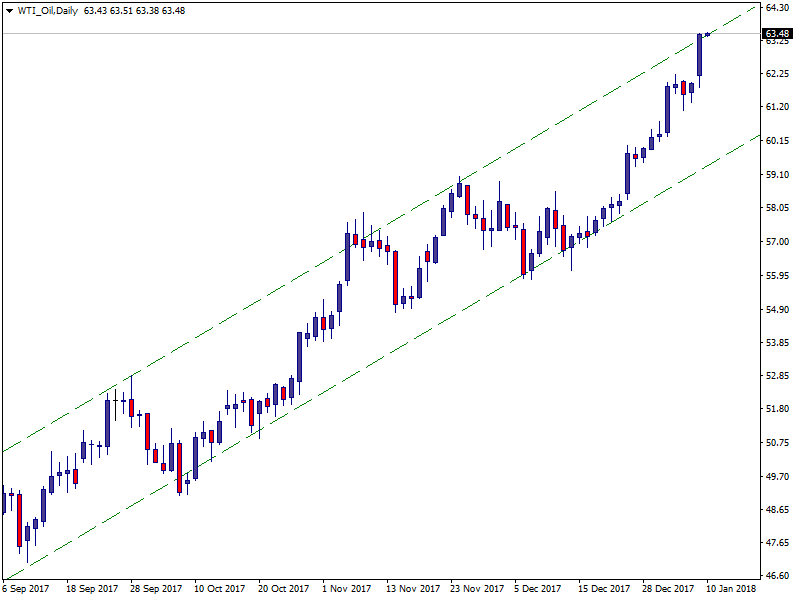Select the 10 Jan 2018 date label

(x=731, y=589)
